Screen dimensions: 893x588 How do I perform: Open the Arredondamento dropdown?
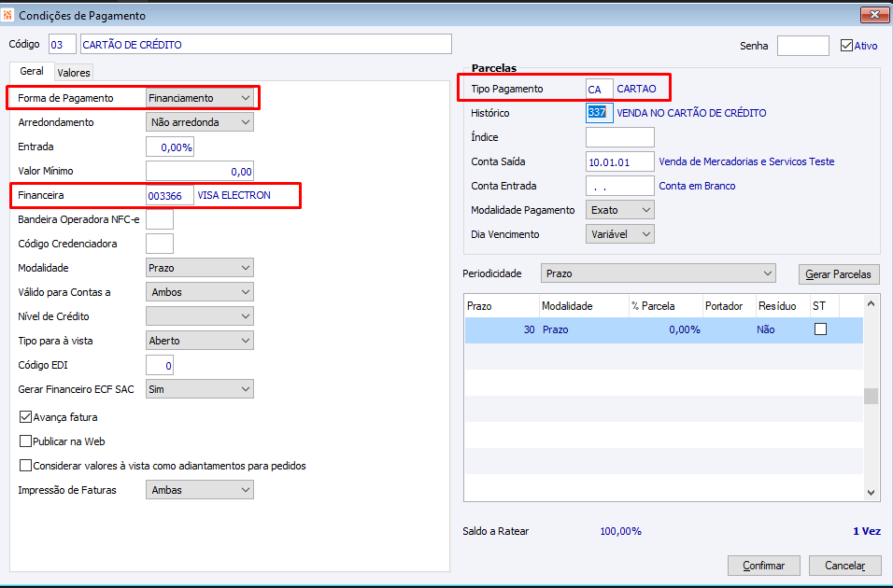click(199, 122)
